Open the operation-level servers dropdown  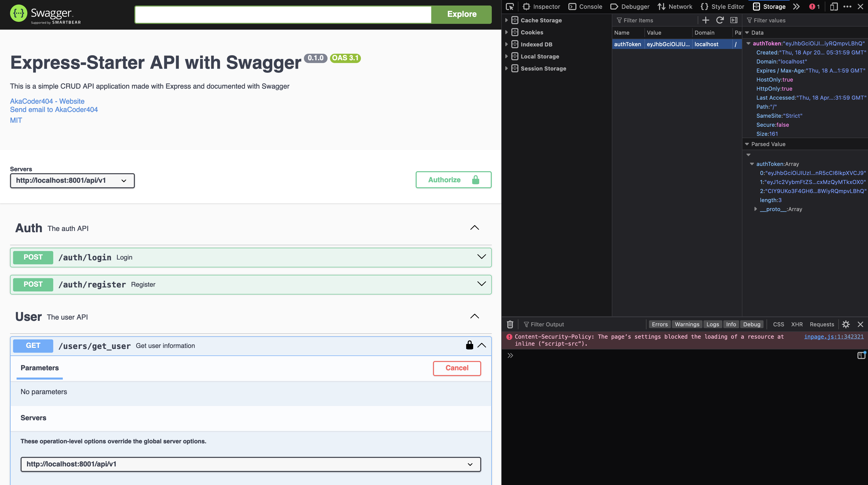251,464
